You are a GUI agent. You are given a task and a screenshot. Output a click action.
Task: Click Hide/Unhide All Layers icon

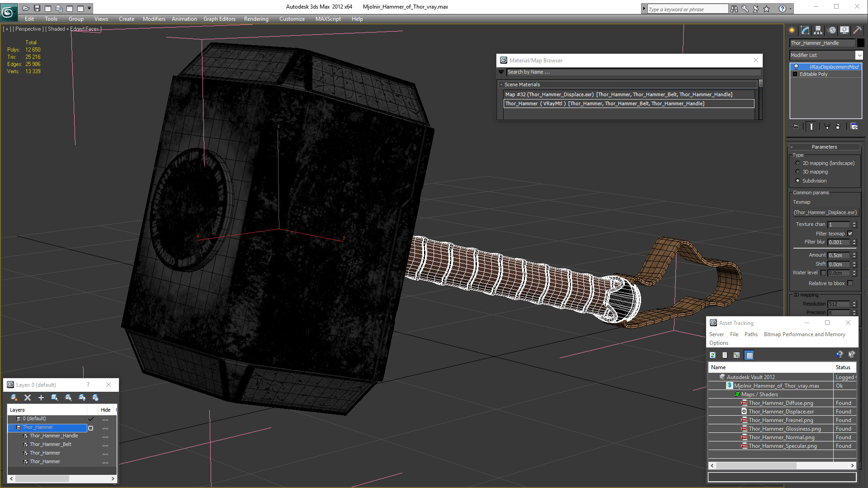tap(82, 398)
